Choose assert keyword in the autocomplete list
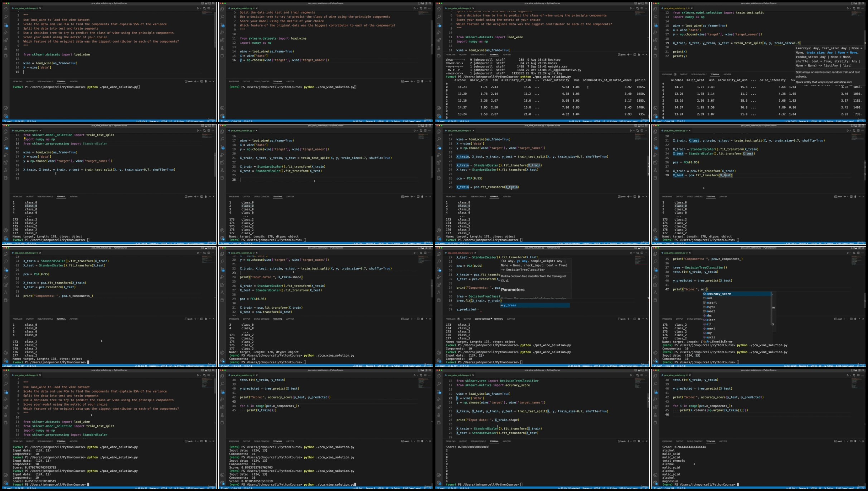The width and height of the screenshot is (868, 491). [x=711, y=303]
